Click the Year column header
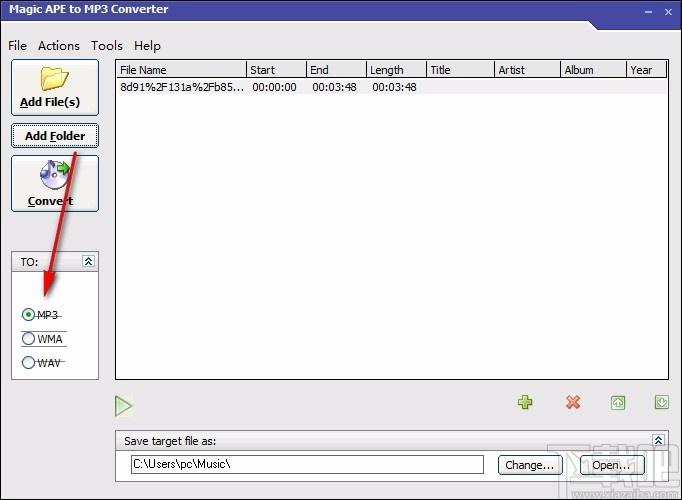682x500 pixels. point(647,70)
